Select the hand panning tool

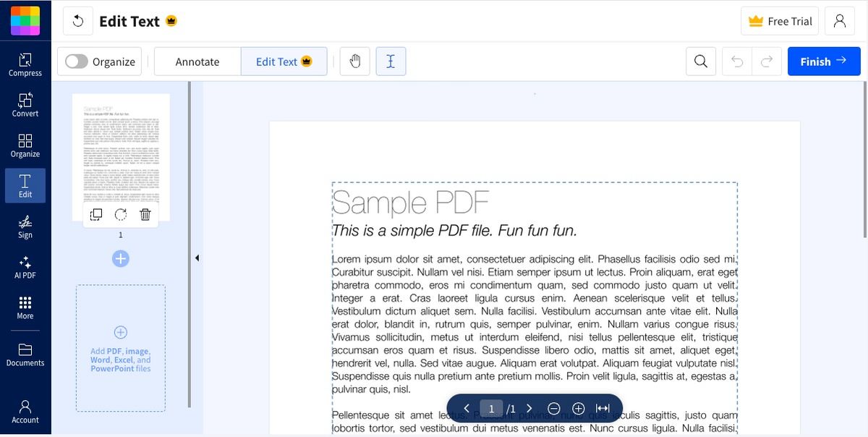354,61
